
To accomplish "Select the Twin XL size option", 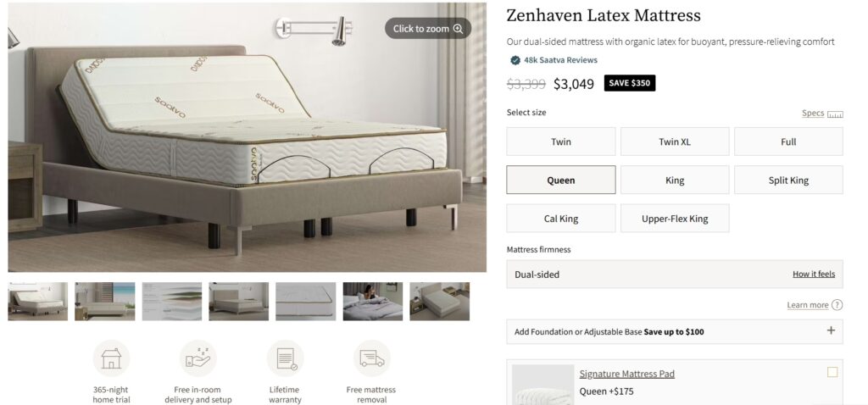I will (675, 141).
